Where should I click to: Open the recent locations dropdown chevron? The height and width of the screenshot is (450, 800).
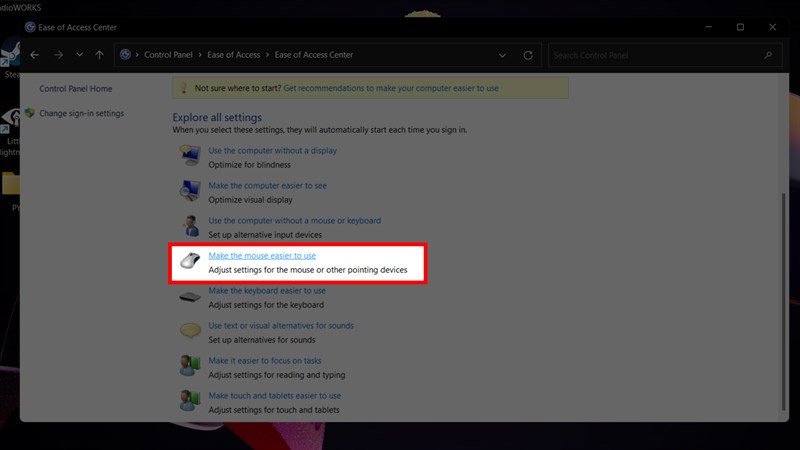(x=79, y=54)
